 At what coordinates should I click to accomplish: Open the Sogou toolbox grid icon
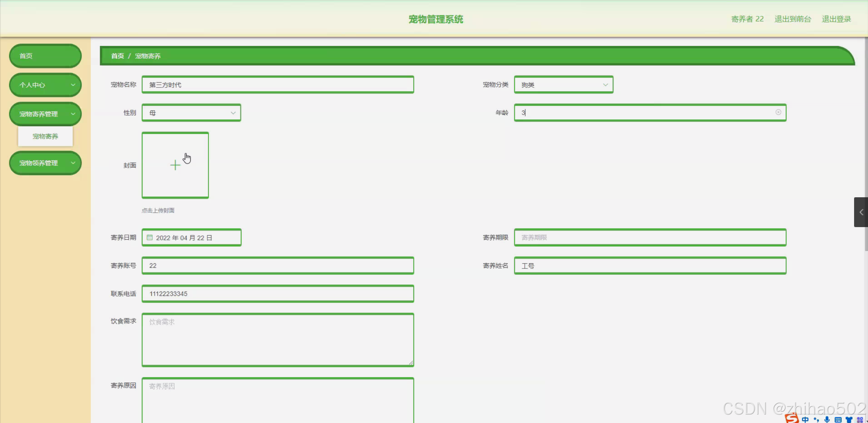[x=860, y=420]
